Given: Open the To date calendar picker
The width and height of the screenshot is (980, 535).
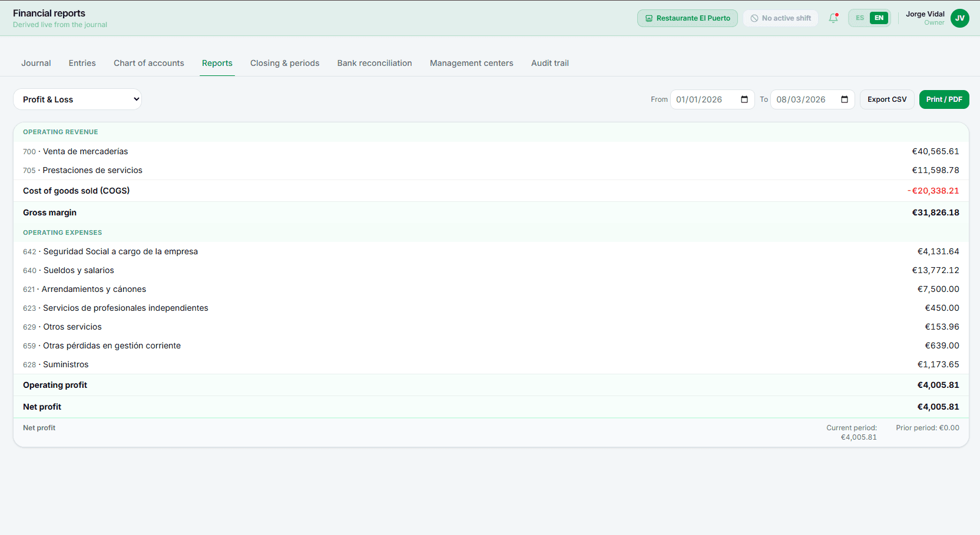Looking at the screenshot, I should pos(845,99).
